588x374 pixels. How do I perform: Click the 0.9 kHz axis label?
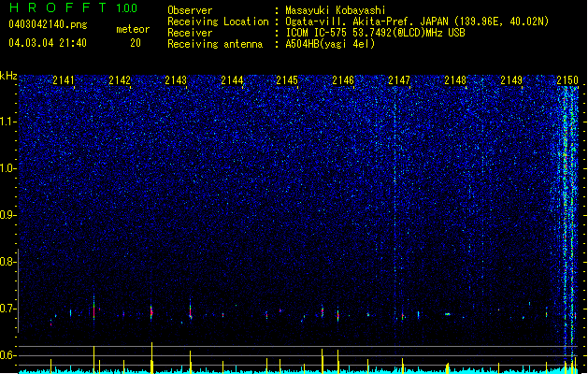pyautogui.click(x=8, y=215)
